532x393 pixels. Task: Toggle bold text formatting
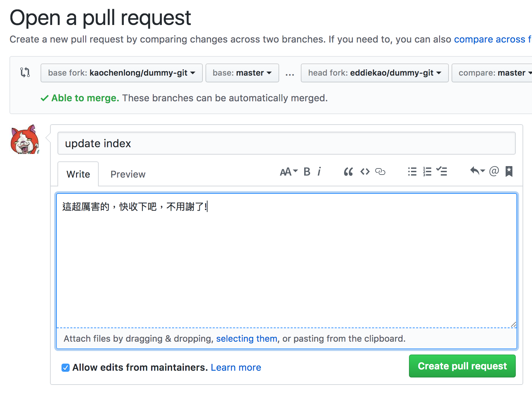tap(307, 172)
